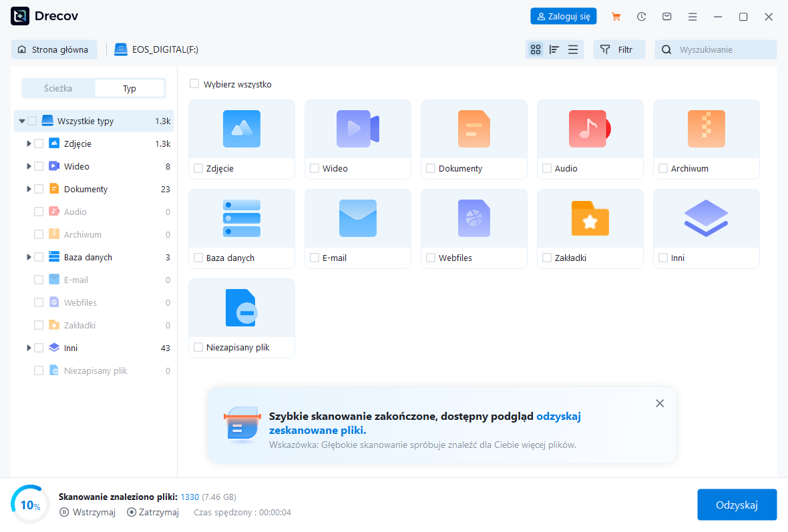Switch to large grid view icon
This screenshot has width=788, height=532.
point(535,49)
